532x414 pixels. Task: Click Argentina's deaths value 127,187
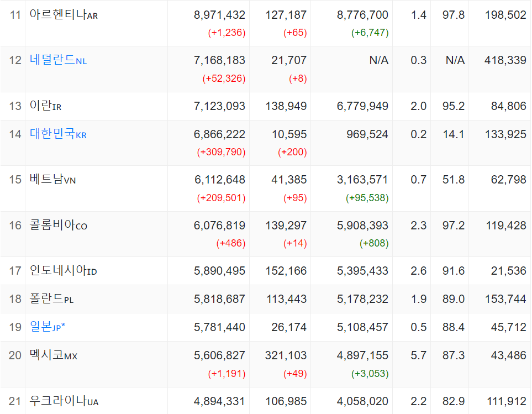[286, 15]
